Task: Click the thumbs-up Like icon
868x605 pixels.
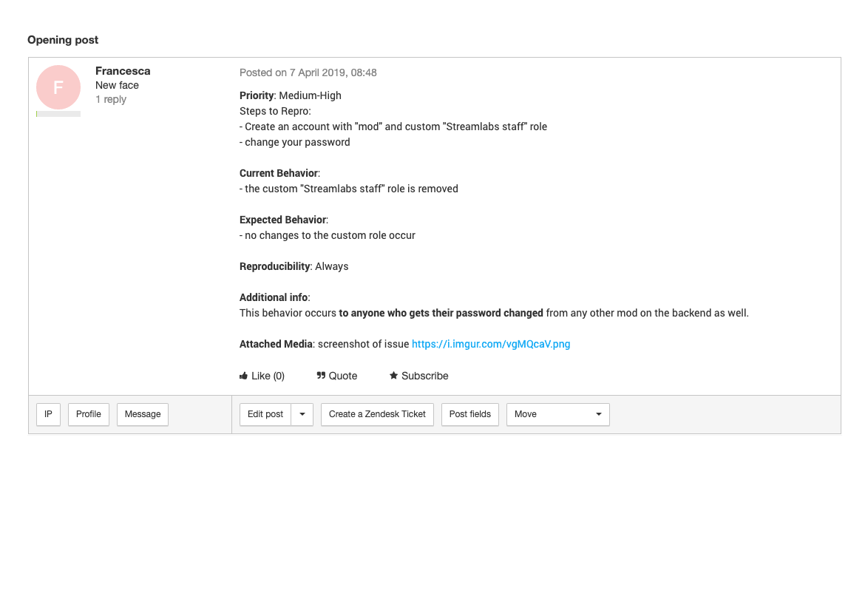Action: (x=243, y=376)
